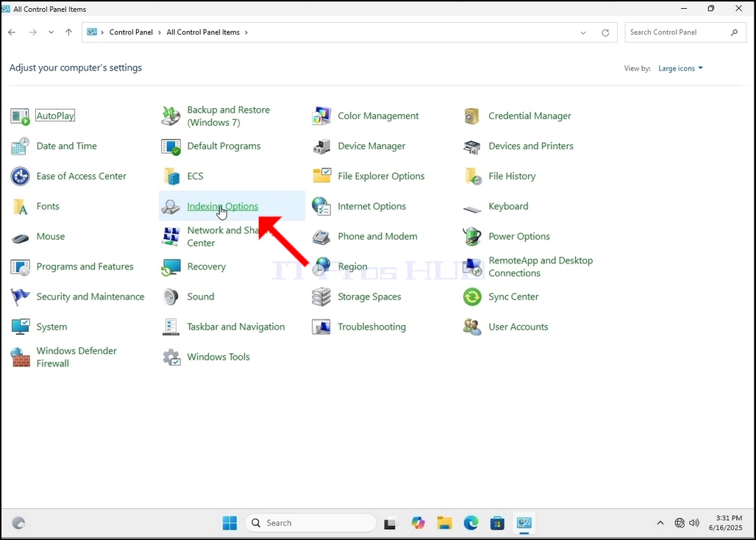Open the recent locations dropdown arrow
The image size is (756, 540).
51,32
